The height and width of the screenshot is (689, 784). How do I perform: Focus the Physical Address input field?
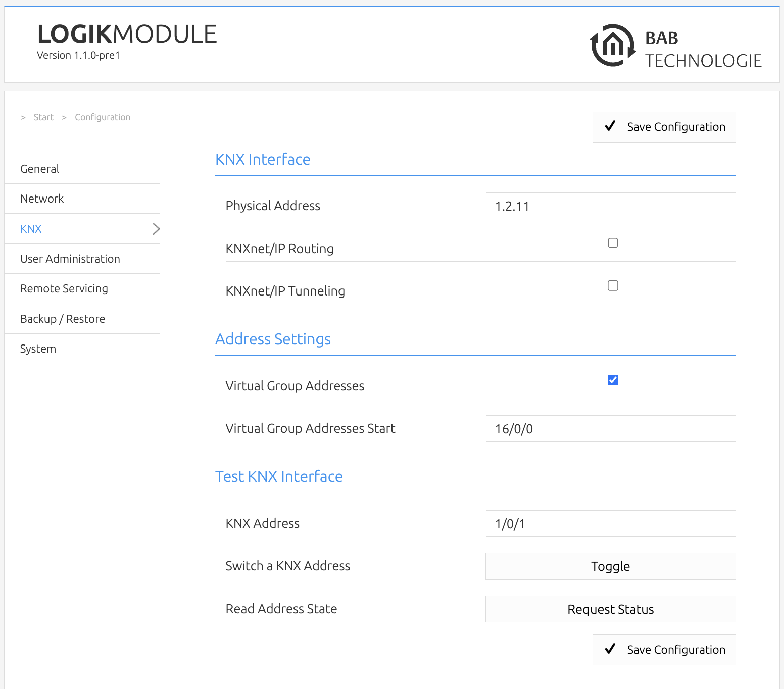[611, 206]
